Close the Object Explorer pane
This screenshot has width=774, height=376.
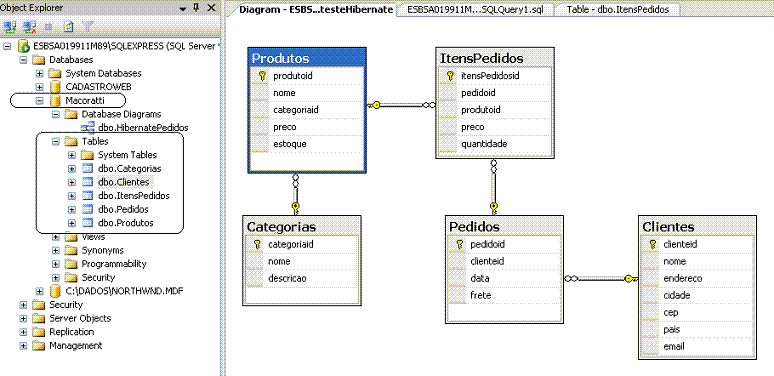[211, 7]
